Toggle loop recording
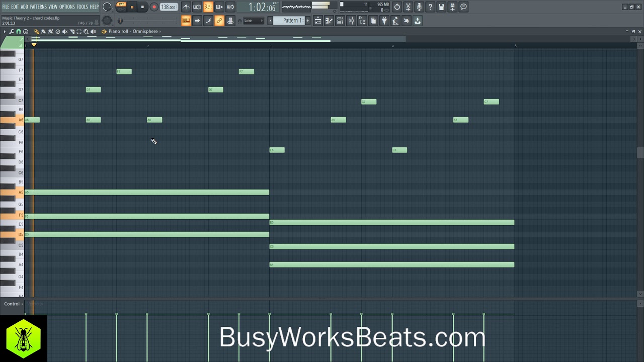The image size is (644, 362). (x=230, y=7)
